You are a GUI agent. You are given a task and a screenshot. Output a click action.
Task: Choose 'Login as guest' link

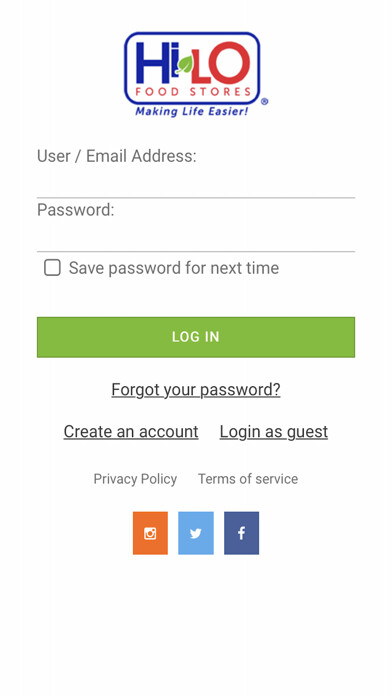pyautogui.click(x=274, y=431)
